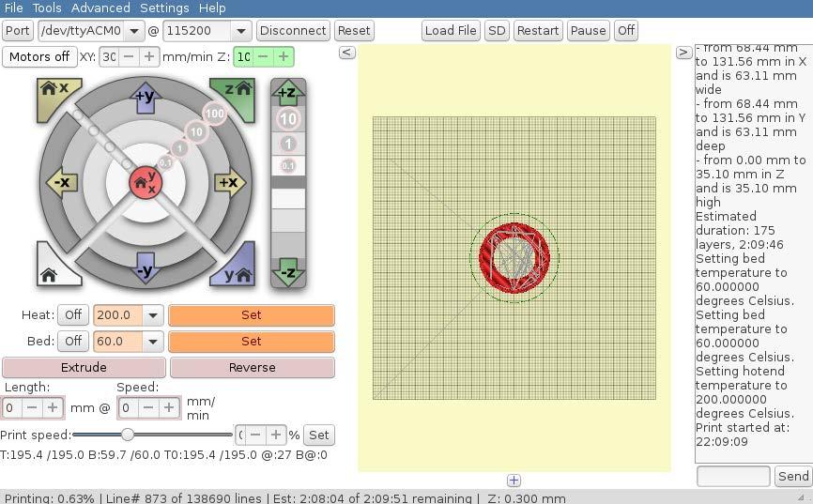Viewport: 813px width, 504px height.
Task: Disconnect from the printer
Action: [x=293, y=31]
